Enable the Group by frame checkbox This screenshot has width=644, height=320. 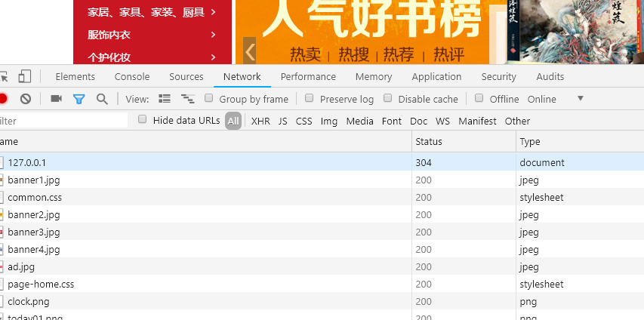pos(209,99)
